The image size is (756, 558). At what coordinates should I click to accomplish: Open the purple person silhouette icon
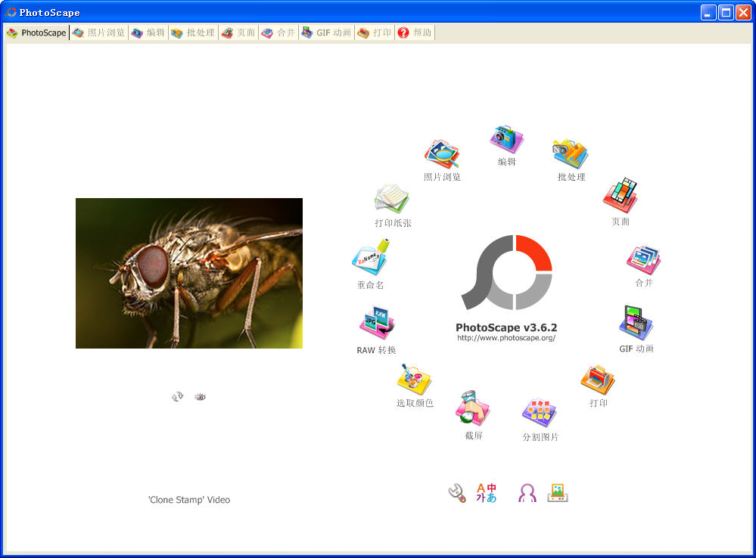527,493
